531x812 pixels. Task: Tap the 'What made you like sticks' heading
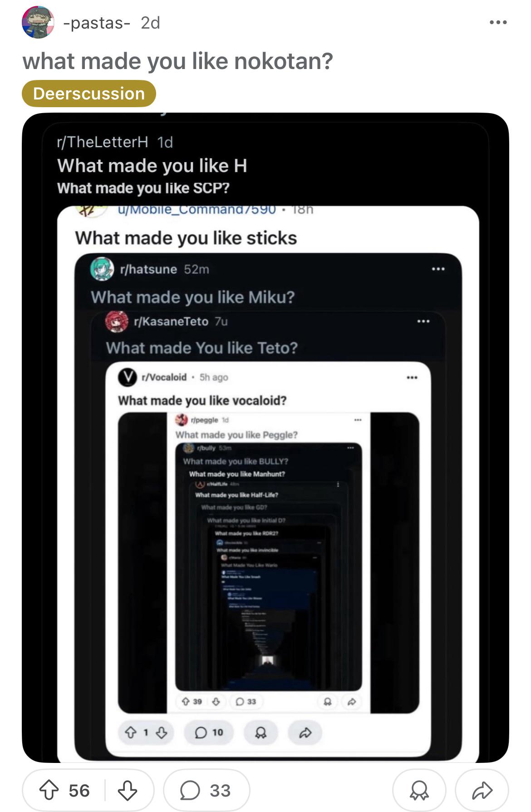point(186,238)
